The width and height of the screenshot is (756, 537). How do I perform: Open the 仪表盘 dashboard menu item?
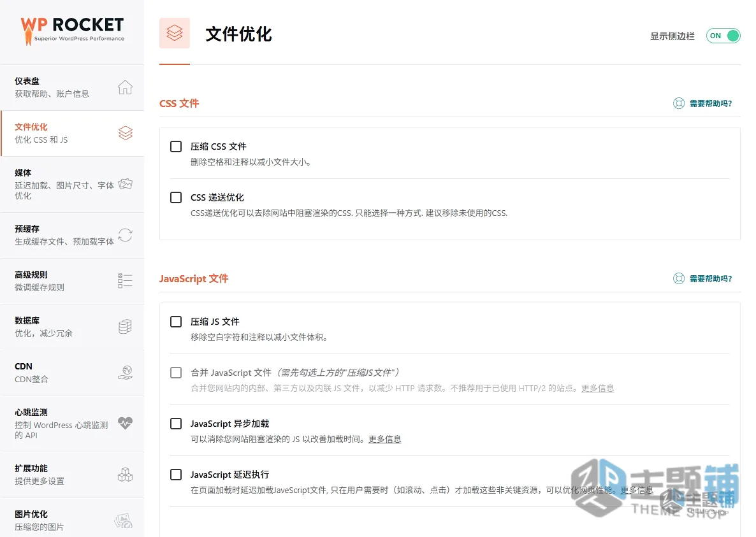72,88
